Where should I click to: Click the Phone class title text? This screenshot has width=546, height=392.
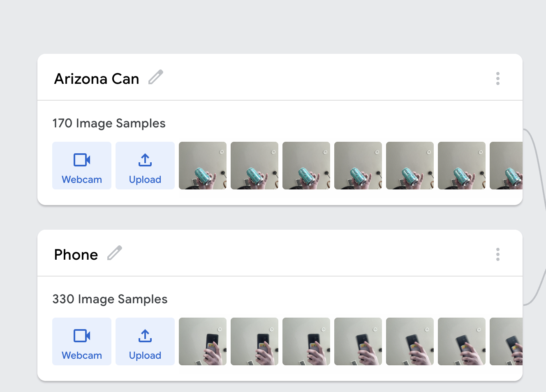tap(76, 254)
